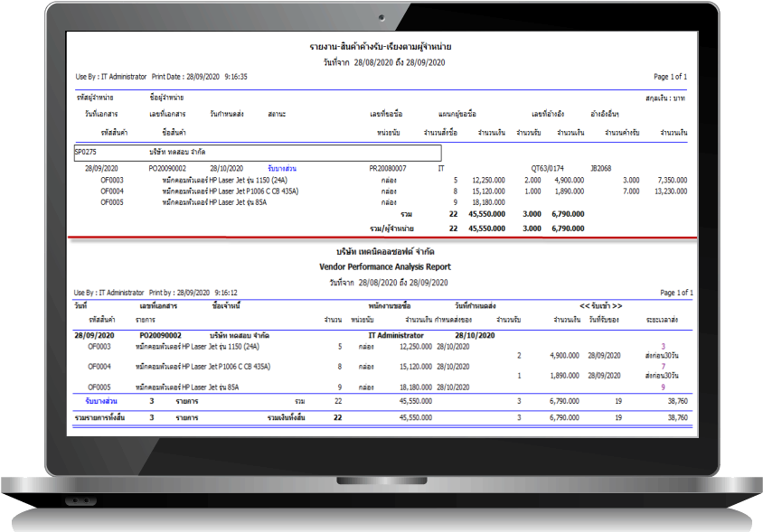Screen dimensions: 763x532
Task: Click the report title รายงาน-สินค้าค้างรับ-เรียงตามผู้จำหน่าย
Action: click(380, 47)
